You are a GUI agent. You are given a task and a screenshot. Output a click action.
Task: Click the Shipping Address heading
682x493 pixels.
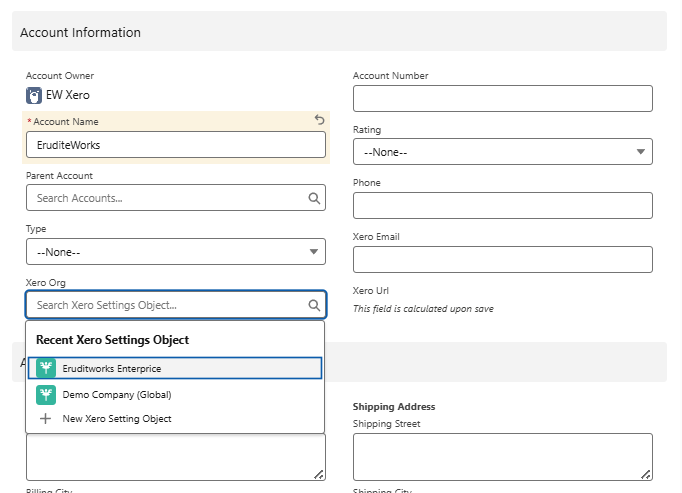click(394, 406)
